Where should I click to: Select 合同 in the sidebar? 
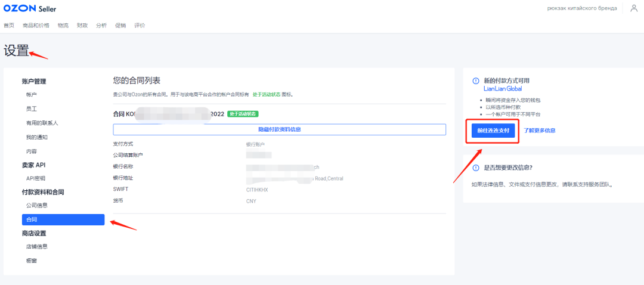(x=32, y=219)
